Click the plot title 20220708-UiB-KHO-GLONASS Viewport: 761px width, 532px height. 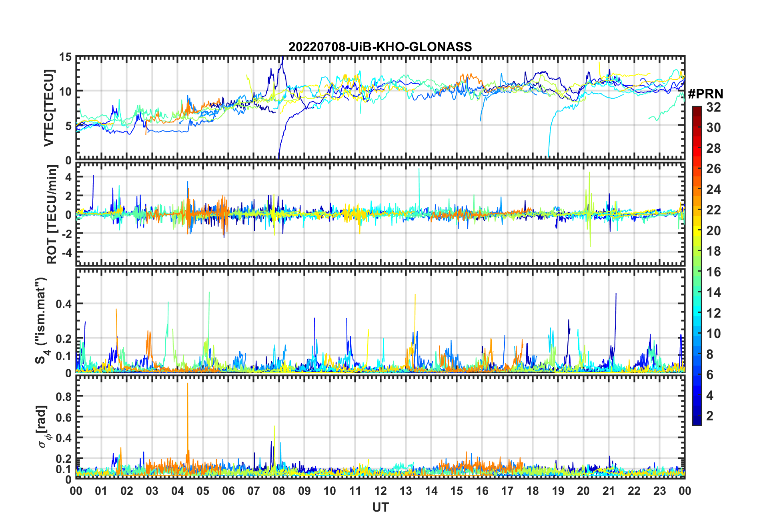[380, 47]
